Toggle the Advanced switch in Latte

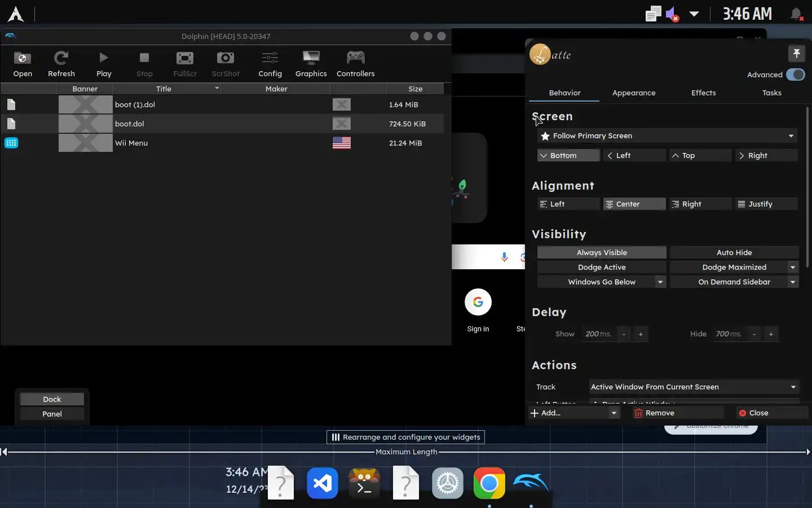coord(796,75)
